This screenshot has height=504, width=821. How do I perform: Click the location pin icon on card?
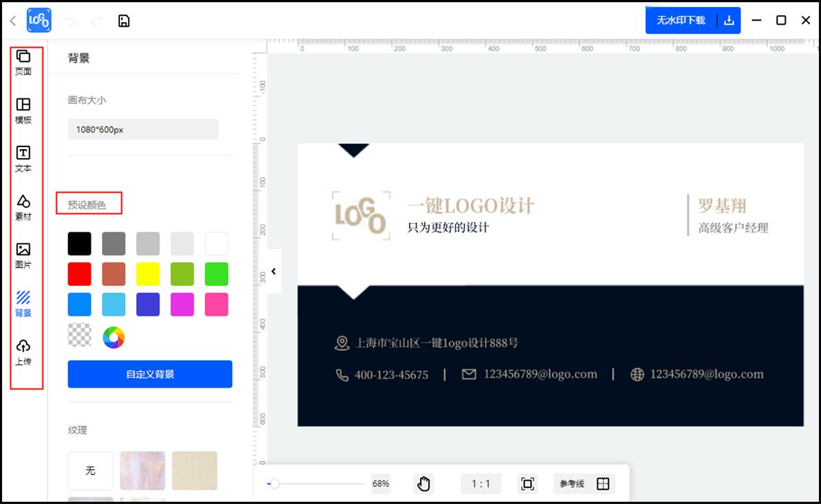pos(341,343)
